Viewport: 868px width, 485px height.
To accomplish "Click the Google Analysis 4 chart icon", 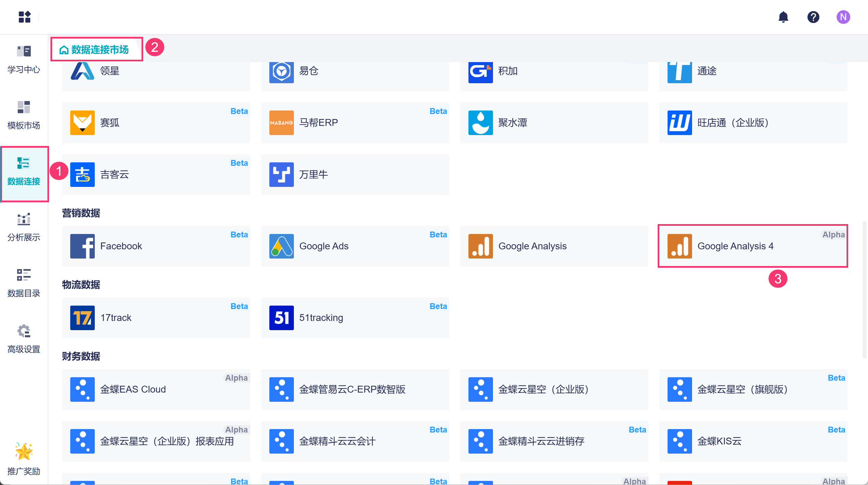I will [x=680, y=246].
